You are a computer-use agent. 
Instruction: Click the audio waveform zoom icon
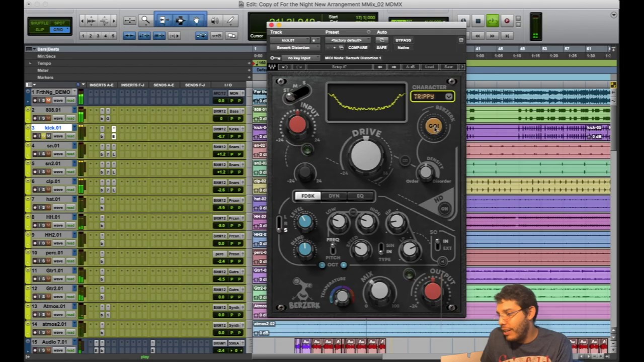coord(91,21)
